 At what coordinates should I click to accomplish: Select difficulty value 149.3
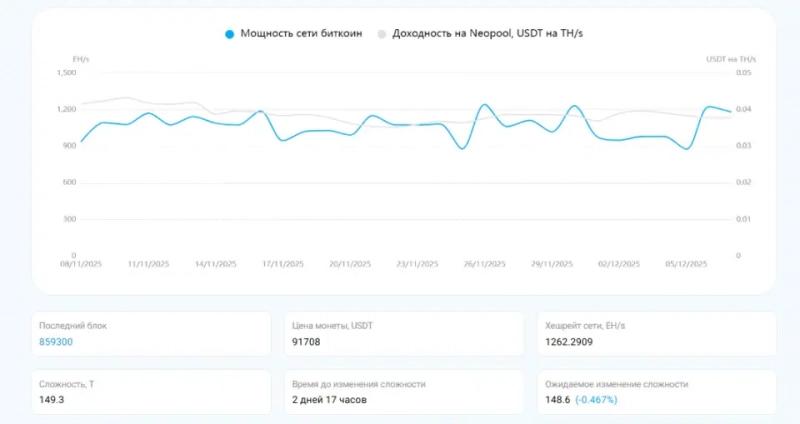tap(52, 400)
